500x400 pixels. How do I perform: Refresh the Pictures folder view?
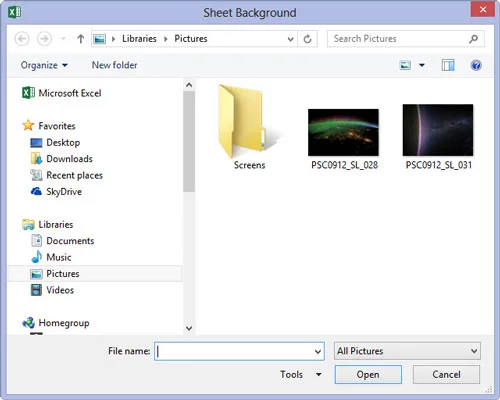pyautogui.click(x=307, y=39)
